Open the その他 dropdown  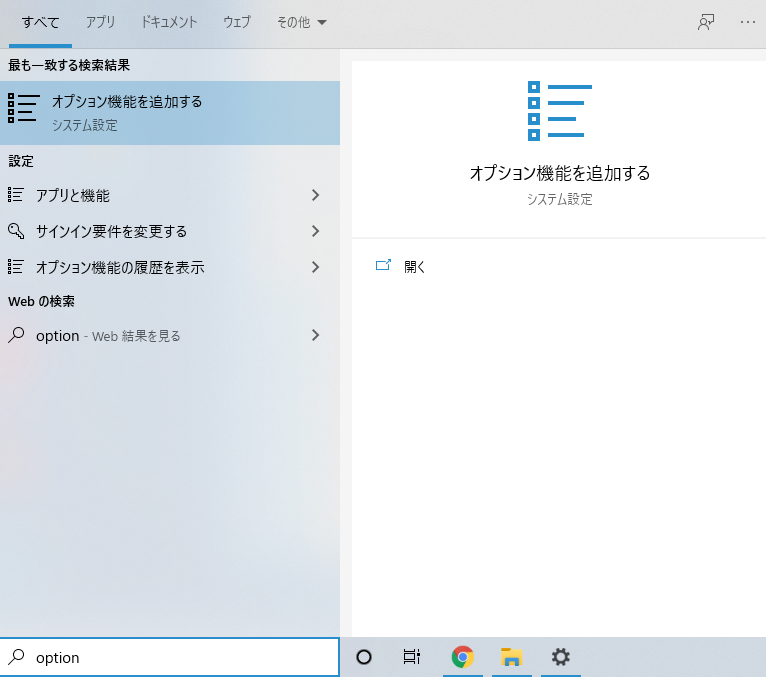coord(301,22)
